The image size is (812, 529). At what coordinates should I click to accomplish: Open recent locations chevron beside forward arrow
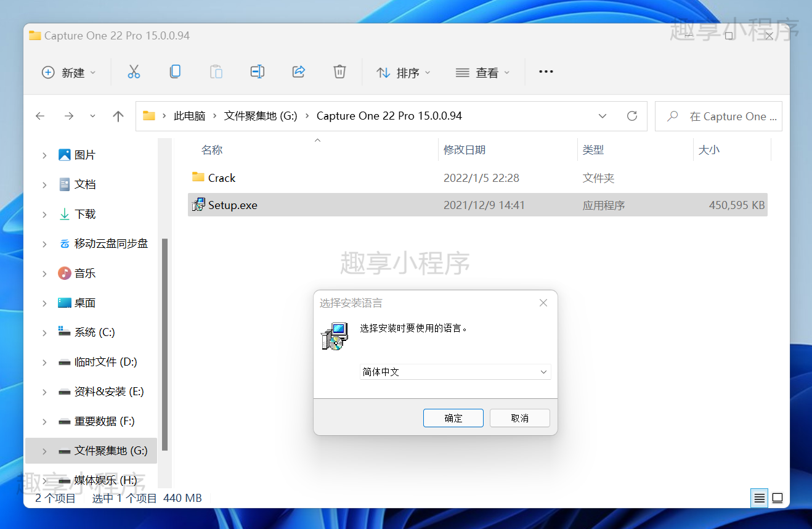pos(92,116)
